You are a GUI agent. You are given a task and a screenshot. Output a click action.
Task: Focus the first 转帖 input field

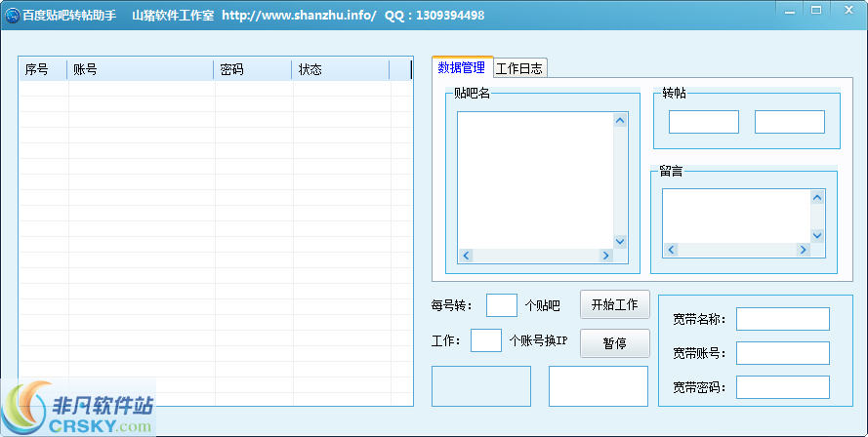(x=704, y=122)
